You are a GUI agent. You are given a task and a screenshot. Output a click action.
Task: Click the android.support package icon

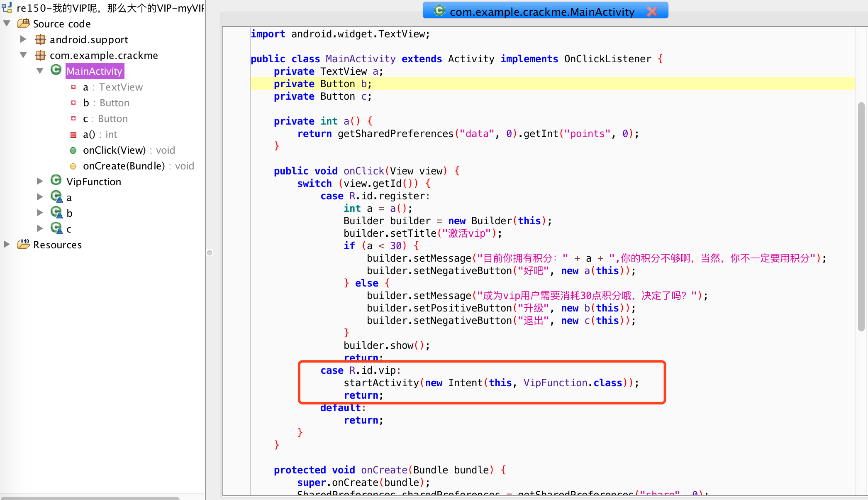(40, 39)
